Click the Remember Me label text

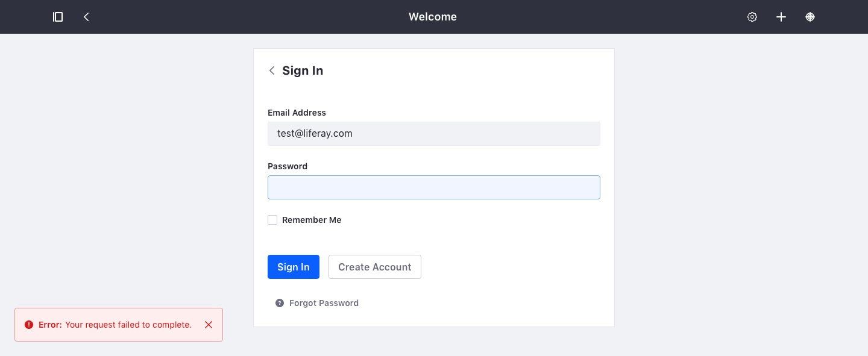(312, 220)
